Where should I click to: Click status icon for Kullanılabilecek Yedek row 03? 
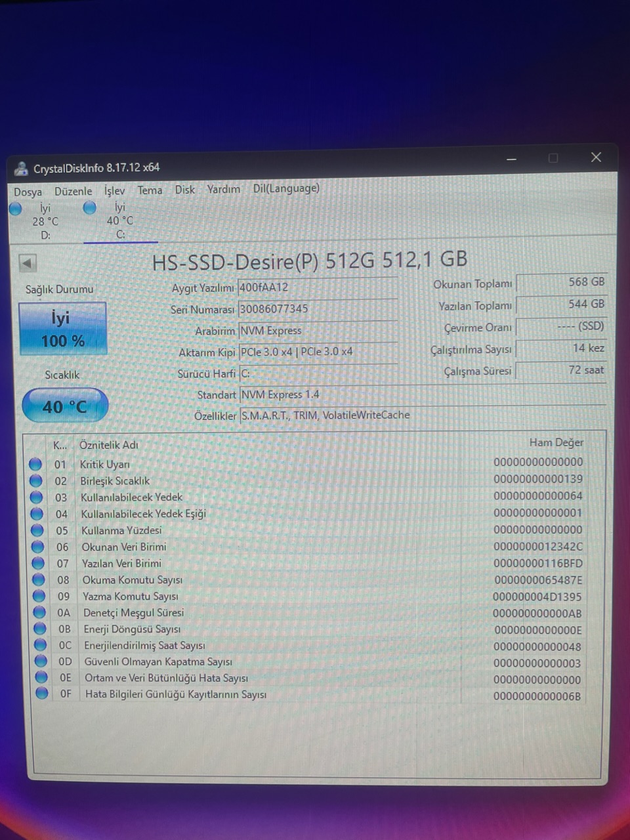37,497
